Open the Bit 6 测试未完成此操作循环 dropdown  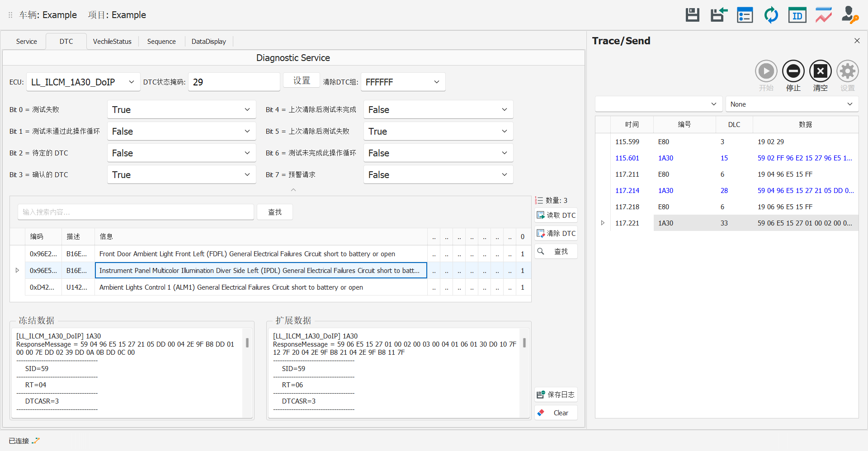[438, 153]
